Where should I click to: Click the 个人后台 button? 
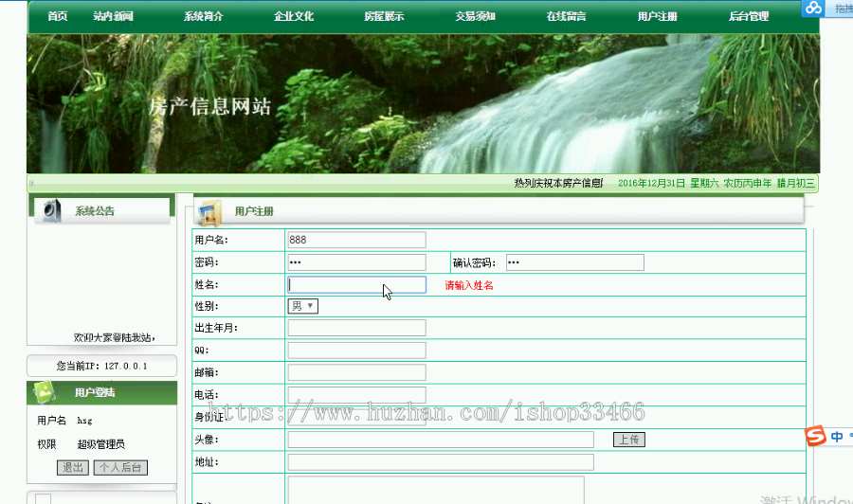[120, 468]
